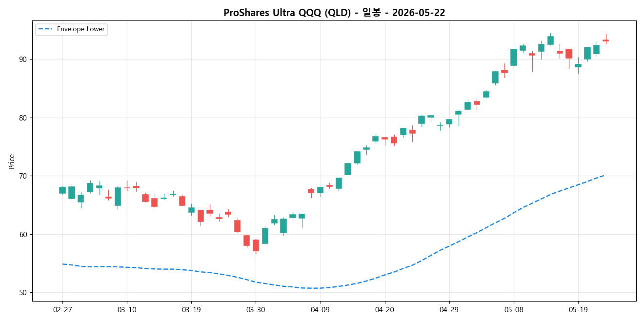Click the chart title ProShares Ultra QQQ (QLD)
The height and width of the screenshot is (322, 644).
click(334, 13)
